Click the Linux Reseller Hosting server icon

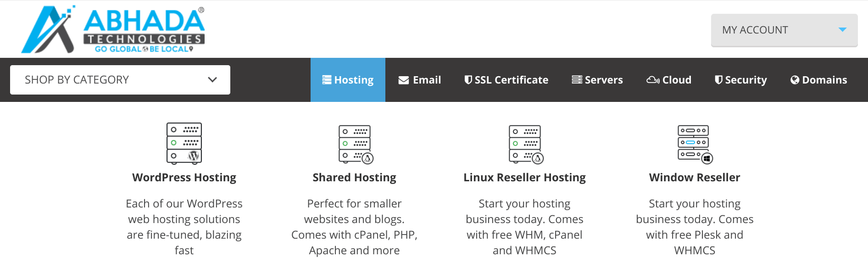point(526,144)
